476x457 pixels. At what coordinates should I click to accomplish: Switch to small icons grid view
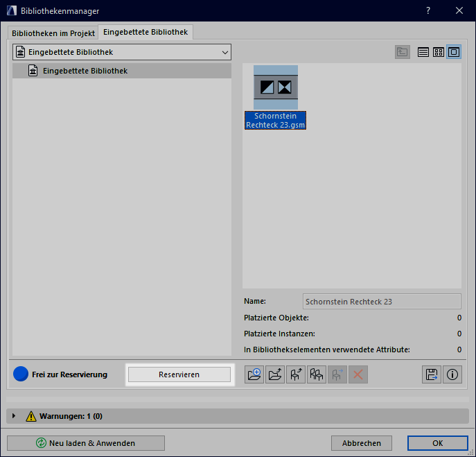[439, 52]
